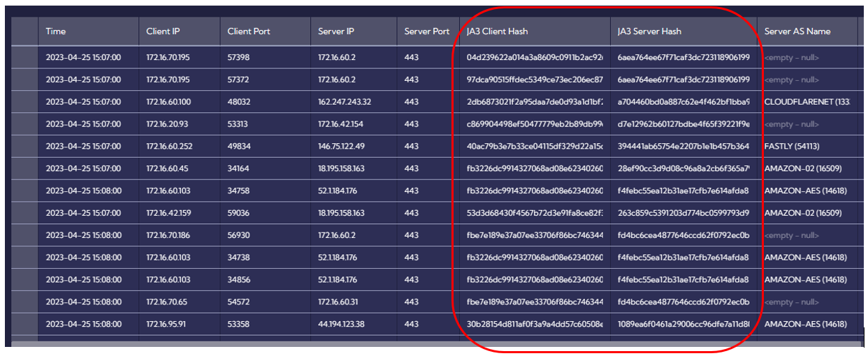This screenshot has width=868, height=356.
Task: Select the FASTLY (54113) cell
Action: click(x=792, y=147)
